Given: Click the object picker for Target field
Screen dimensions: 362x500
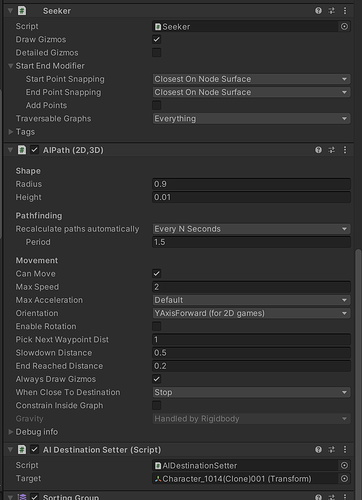Looking at the screenshot, I should tap(344, 479).
